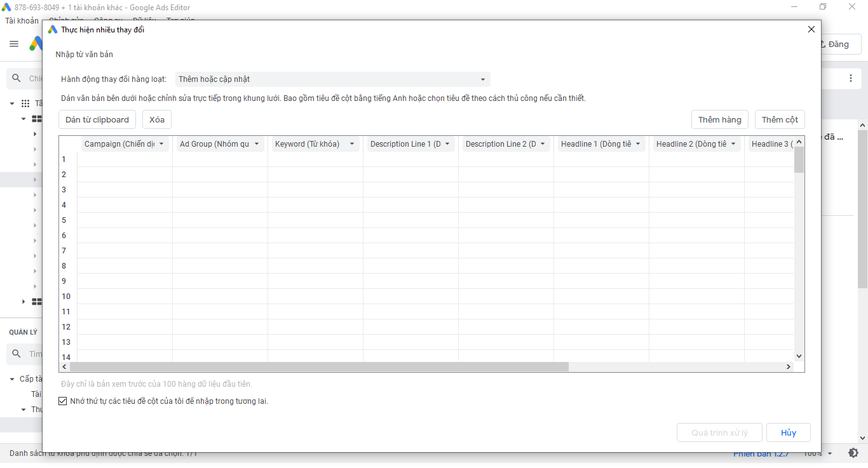This screenshot has height=468, width=868.
Task: Click the Dán từ clipboard button
Action: click(97, 119)
